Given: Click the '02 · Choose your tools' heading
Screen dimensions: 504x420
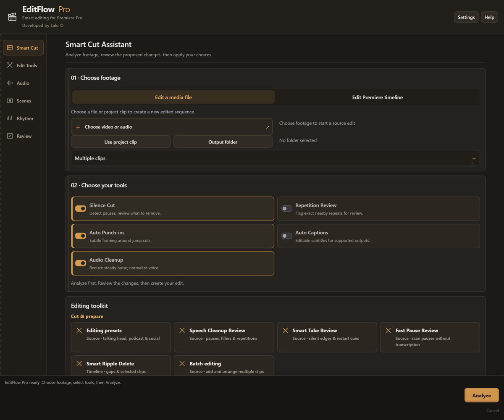Looking at the screenshot, I should click(x=99, y=185).
